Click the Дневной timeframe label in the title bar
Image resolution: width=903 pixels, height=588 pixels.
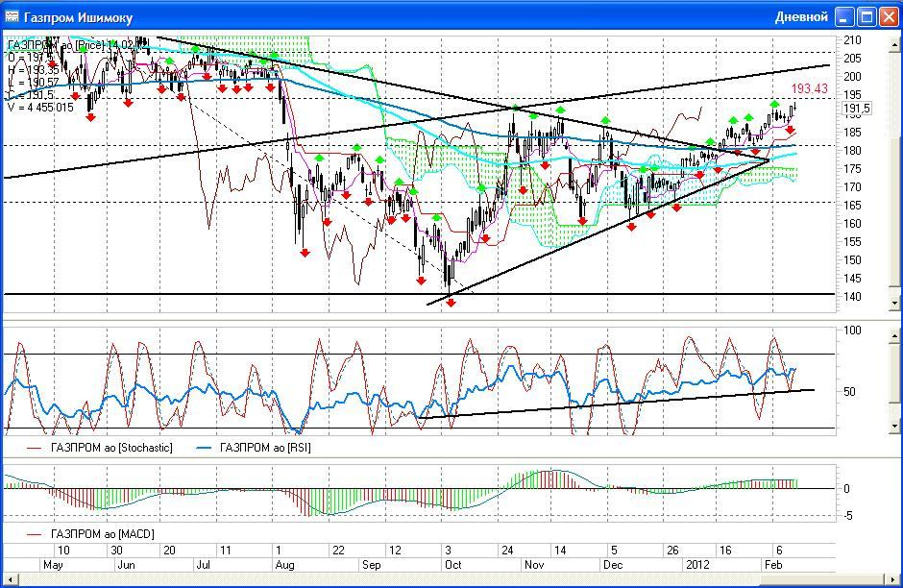(x=801, y=16)
